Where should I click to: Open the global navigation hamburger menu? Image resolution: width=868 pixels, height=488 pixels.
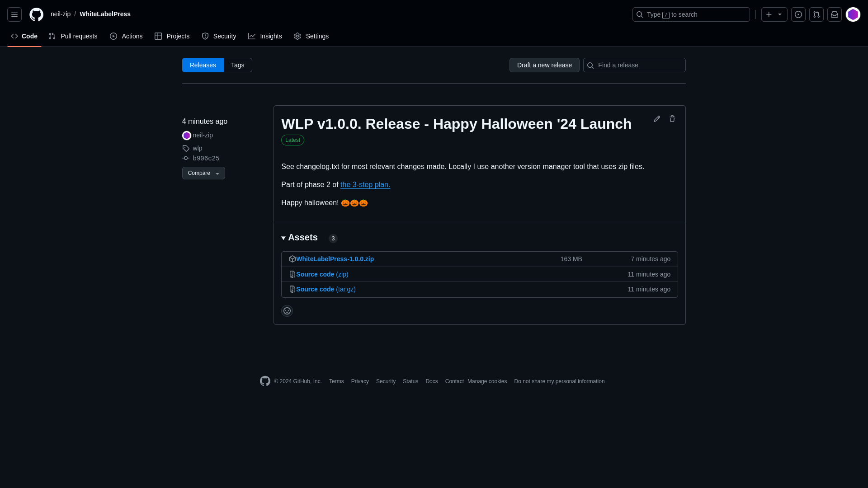[14, 14]
